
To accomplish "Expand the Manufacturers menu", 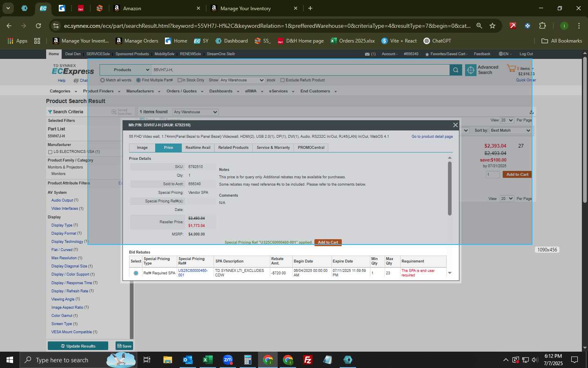I will click(x=143, y=91).
